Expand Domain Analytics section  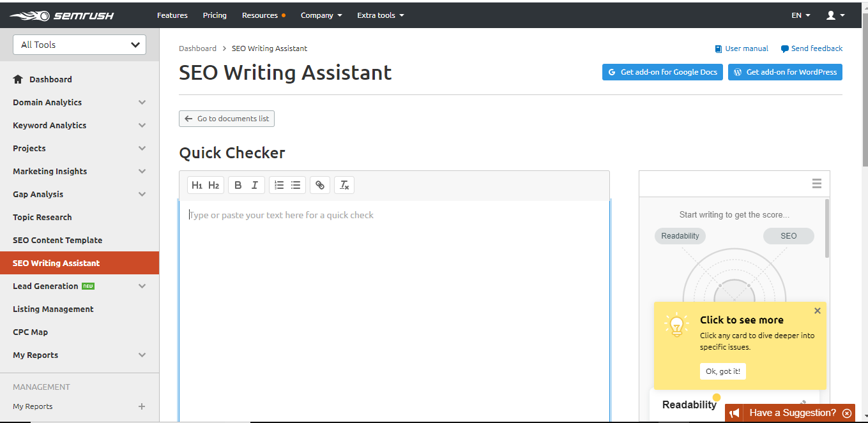[142, 103]
